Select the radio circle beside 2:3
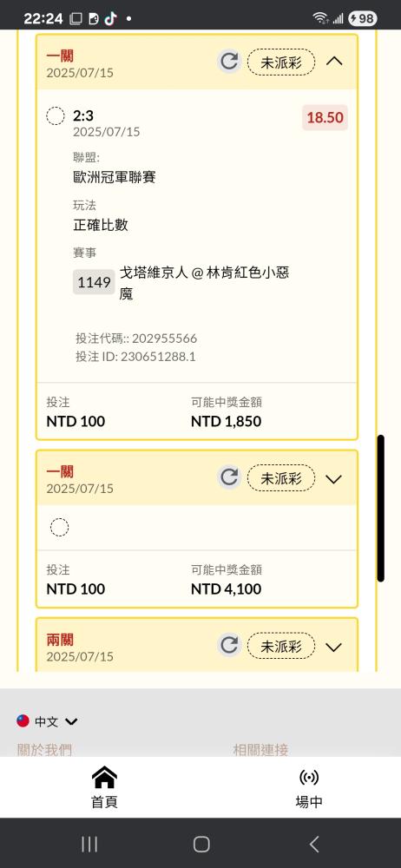The image size is (401, 868). [x=56, y=116]
